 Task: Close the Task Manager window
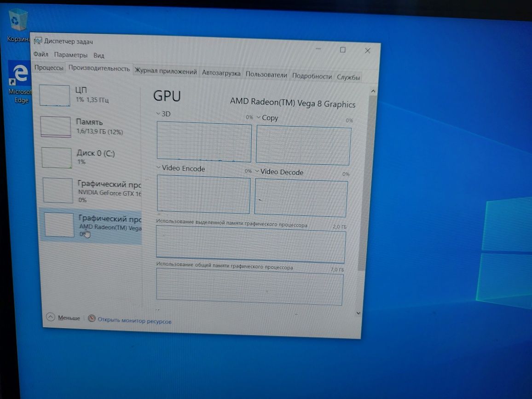click(367, 51)
